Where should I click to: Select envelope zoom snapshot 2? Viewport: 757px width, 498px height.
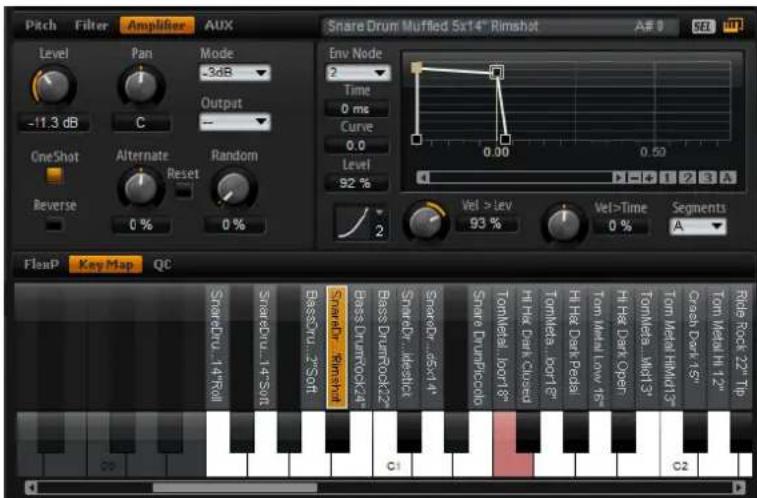(x=687, y=178)
